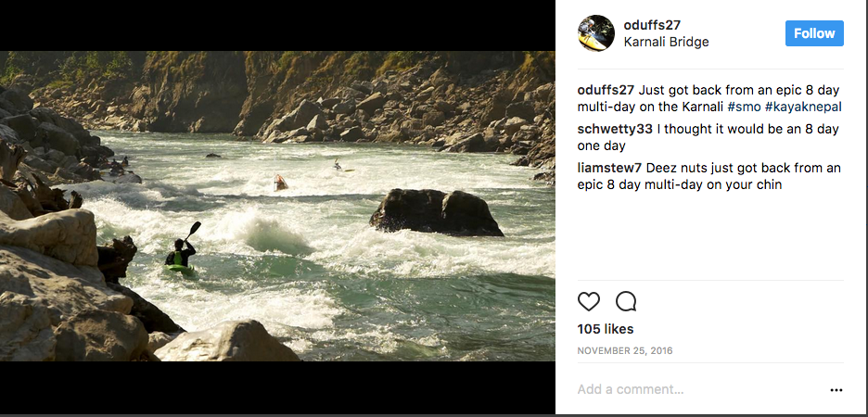Screen dimensions: 868x417
Task: Open the three-dots more options menu
Action: pos(836,390)
